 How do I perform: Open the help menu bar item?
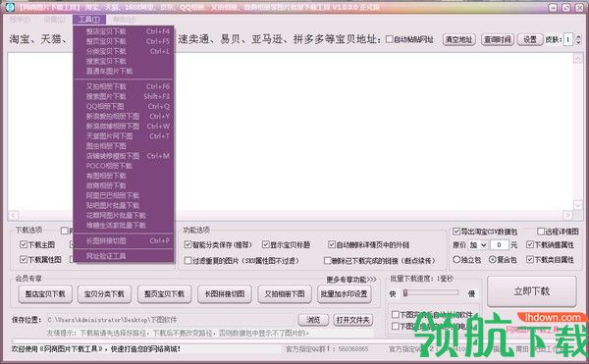click(x=125, y=19)
